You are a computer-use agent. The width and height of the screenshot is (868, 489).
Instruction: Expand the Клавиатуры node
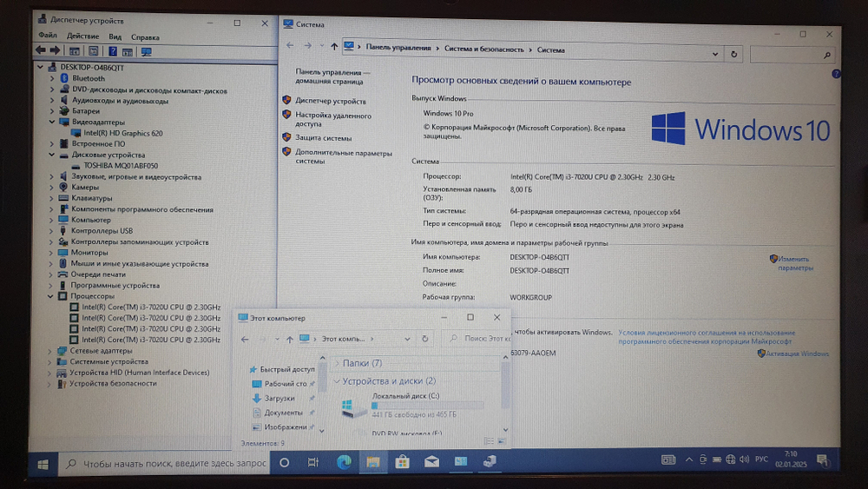[51, 198]
